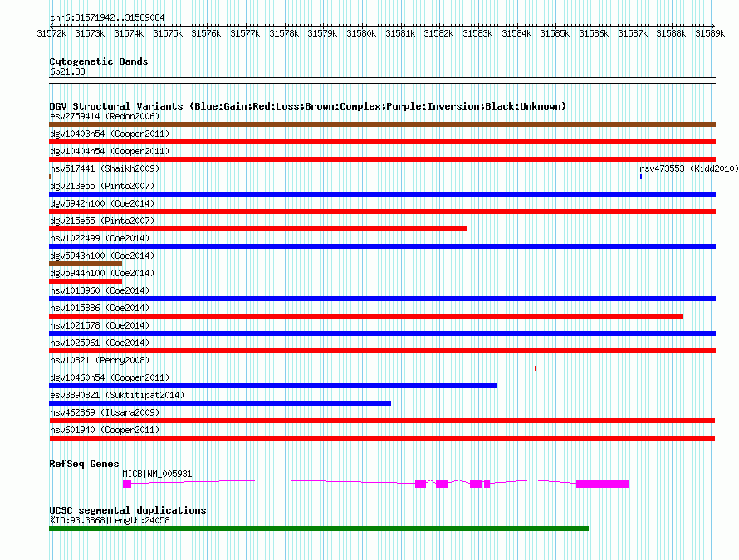Click the esv3890821 (Suktitipat2014) label
Screen dimensions: 739x560
coord(117,395)
